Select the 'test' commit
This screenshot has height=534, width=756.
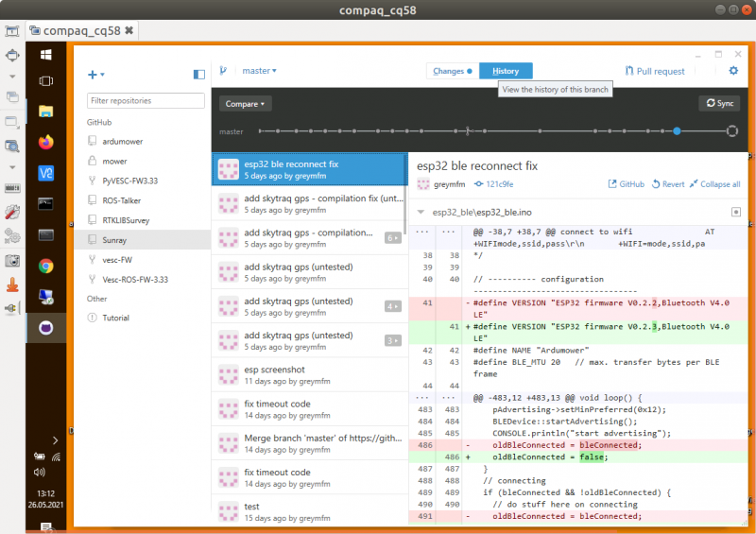[x=310, y=510]
